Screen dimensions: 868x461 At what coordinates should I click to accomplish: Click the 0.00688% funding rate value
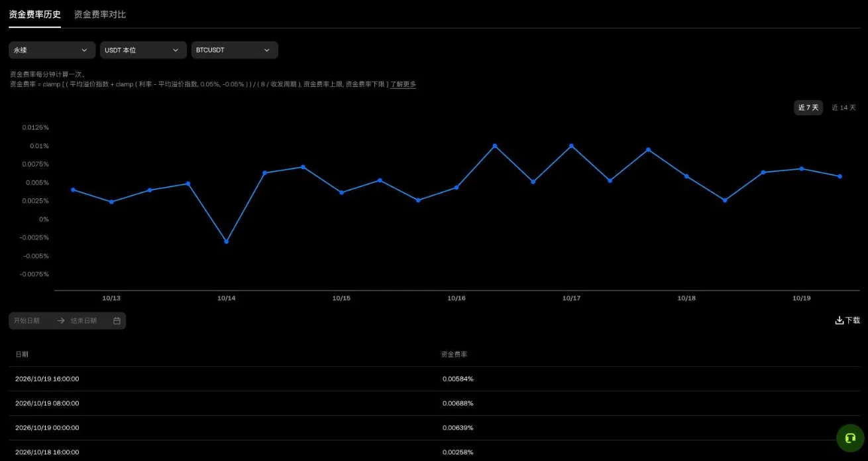(x=458, y=403)
